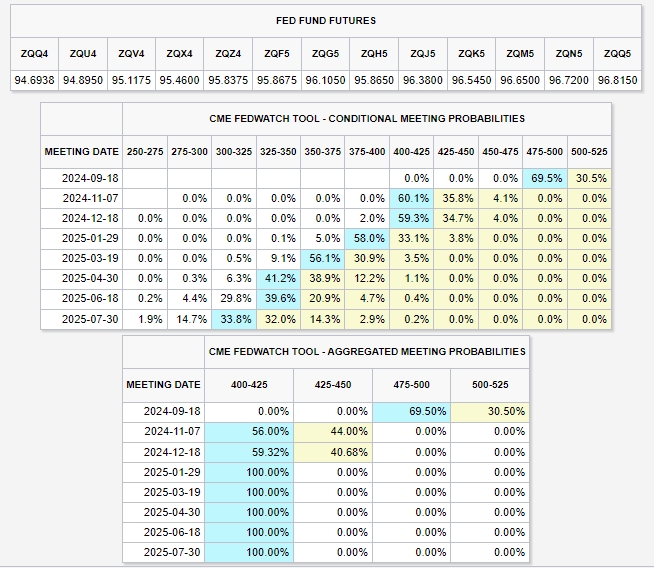Select the 38.9% cell for 2025-04-30
Image resolution: width=654 pixels, height=568 pixels.
click(x=324, y=279)
